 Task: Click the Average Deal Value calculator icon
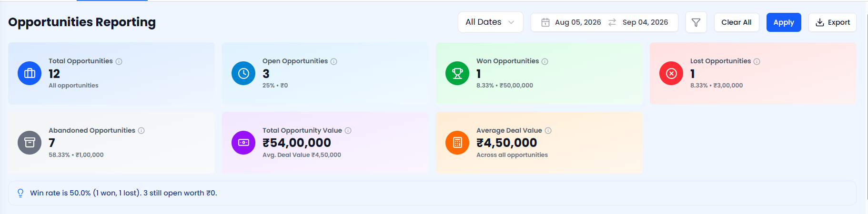457,143
